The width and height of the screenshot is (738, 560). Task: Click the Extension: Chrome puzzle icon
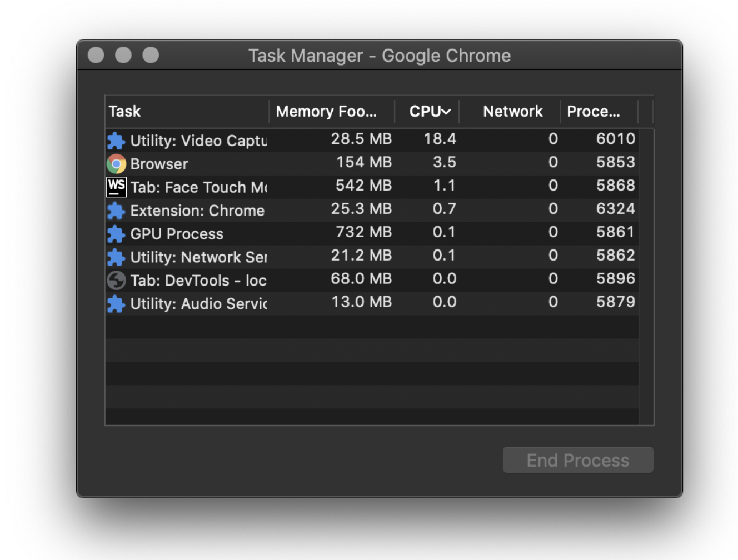tap(116, 211)
